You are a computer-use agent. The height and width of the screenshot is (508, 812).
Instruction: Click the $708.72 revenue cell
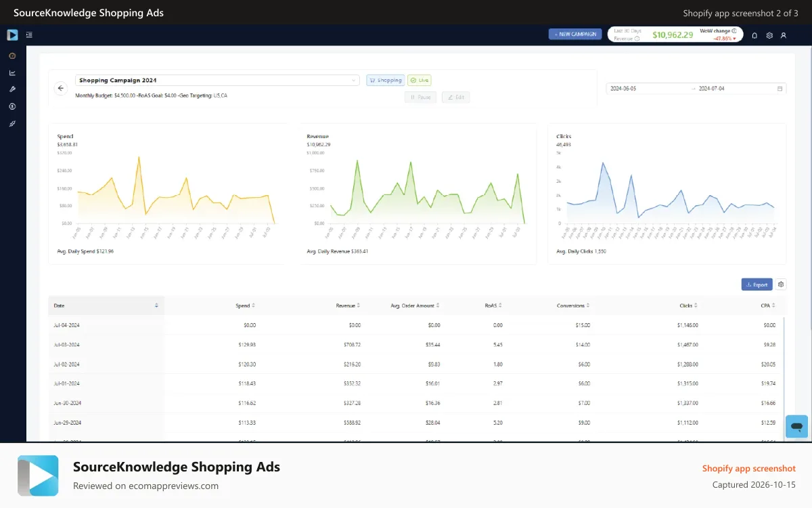pyautogui.click(x=353, y=345)
